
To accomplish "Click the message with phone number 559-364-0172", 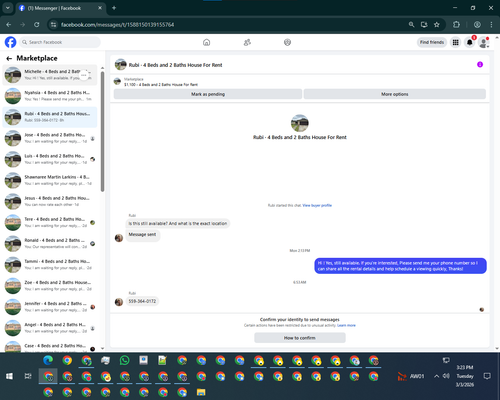I will pos(142,301).
